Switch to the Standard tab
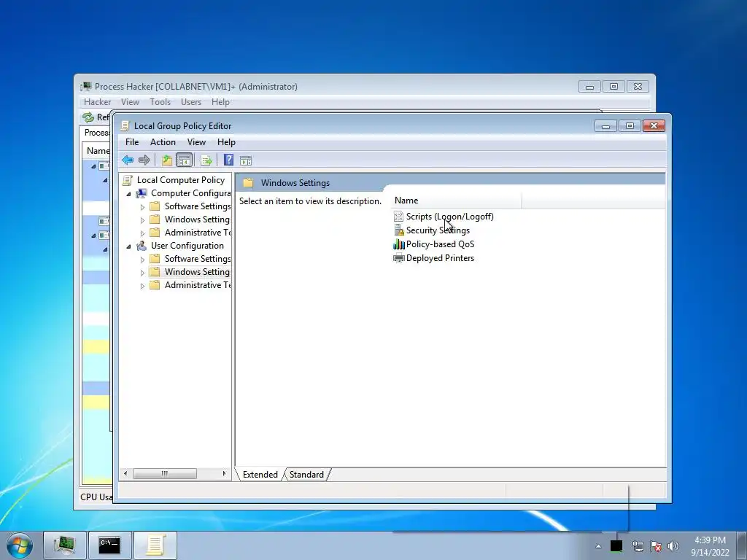Viewport: 747px width, 560px height. tap(306, 474)
